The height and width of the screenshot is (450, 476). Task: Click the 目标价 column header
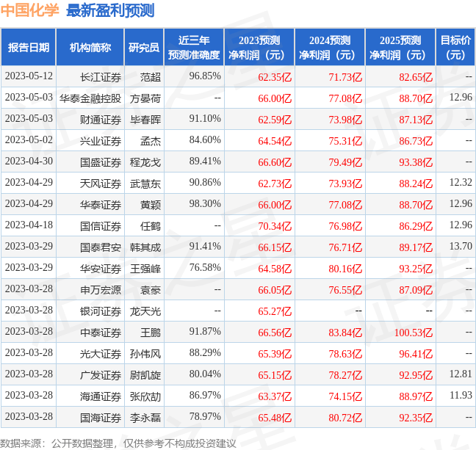455,48
